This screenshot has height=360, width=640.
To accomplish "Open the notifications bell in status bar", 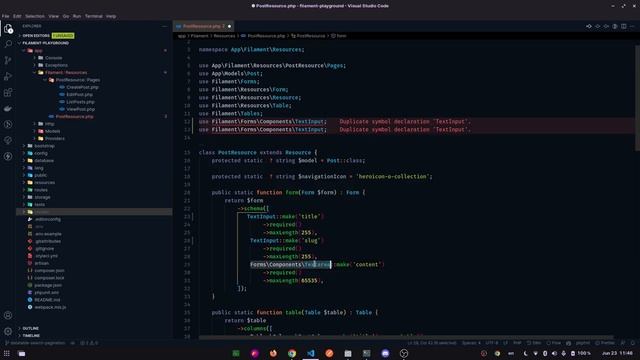I will (x=633, y=343).
